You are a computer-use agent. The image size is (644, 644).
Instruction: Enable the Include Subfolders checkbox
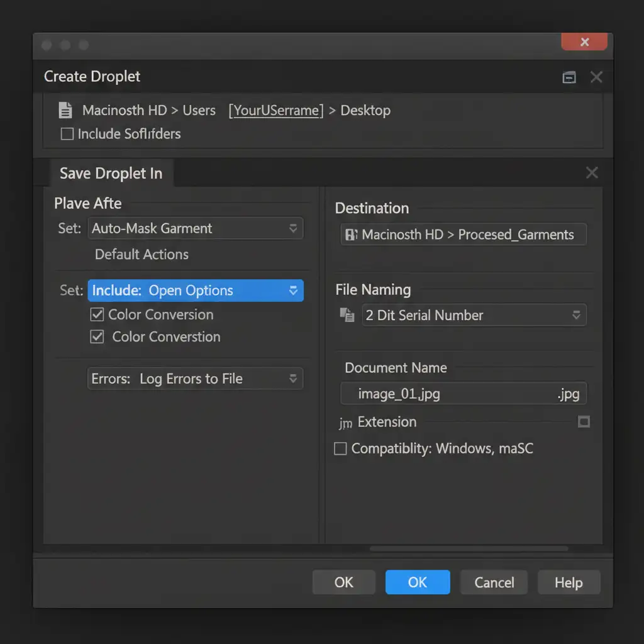[x=67, y=134]
